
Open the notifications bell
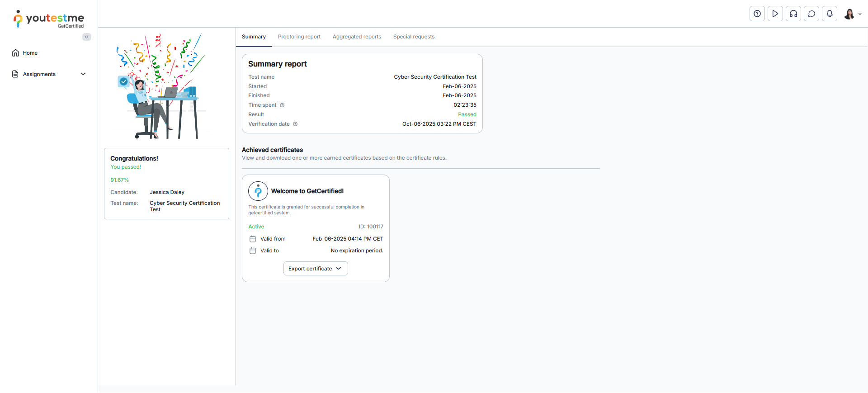830,14
